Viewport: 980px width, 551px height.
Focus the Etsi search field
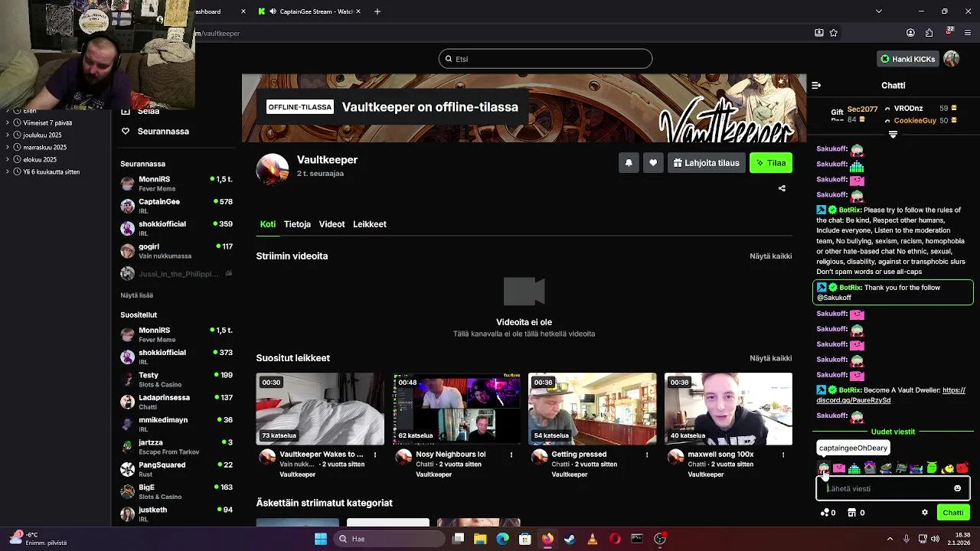tap(545, 59)
